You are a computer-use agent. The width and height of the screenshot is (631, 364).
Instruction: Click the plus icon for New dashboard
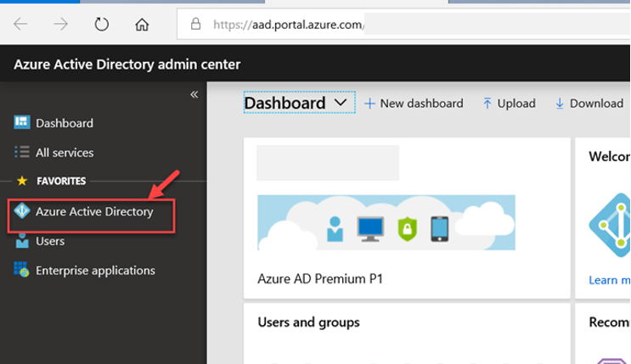point(369,104)
